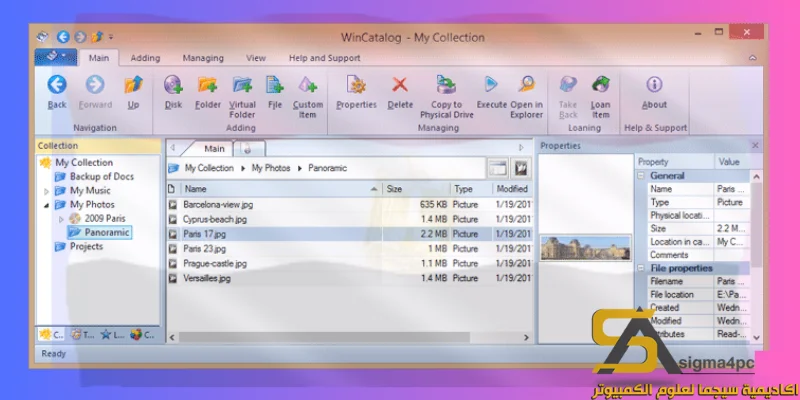800x400 pixels.
Task: Add a Custom Item
Action: point(308,97)
